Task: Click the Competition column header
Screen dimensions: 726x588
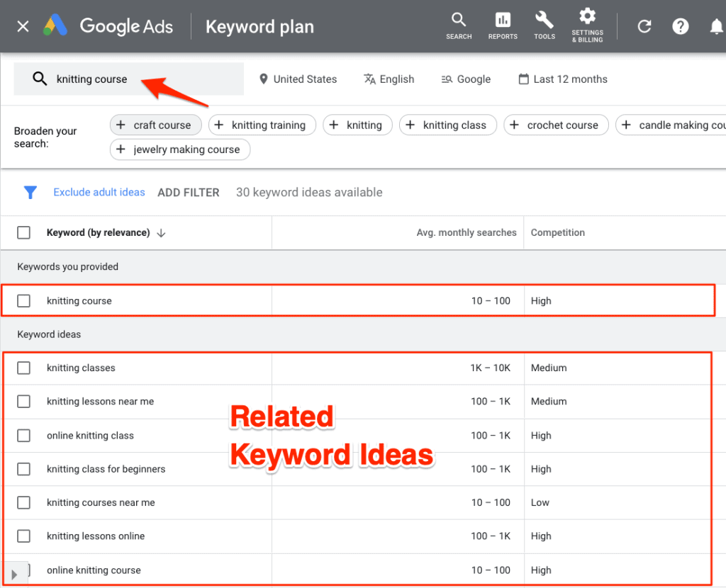Action: tap(558, 232)
